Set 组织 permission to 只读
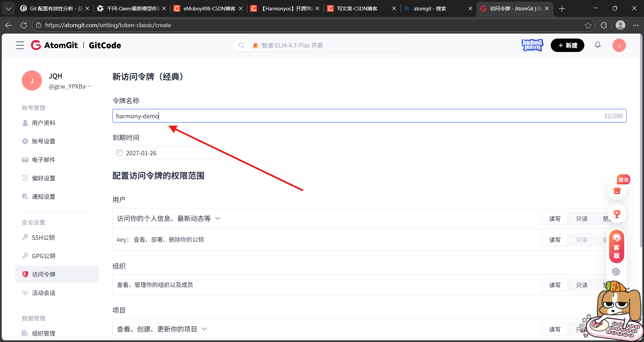Viewport: 644px width, 342px height. [582, 285]
